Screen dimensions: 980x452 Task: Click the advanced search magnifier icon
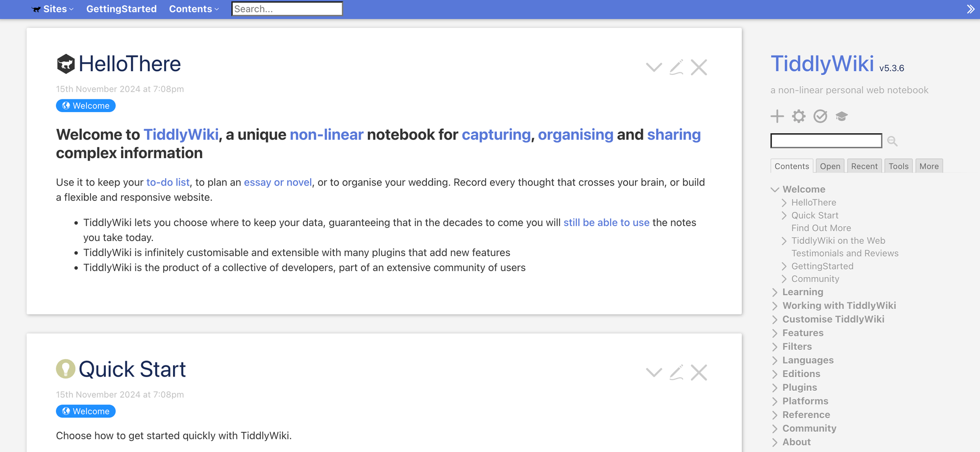pyautogui.click(x=892, y=141)
